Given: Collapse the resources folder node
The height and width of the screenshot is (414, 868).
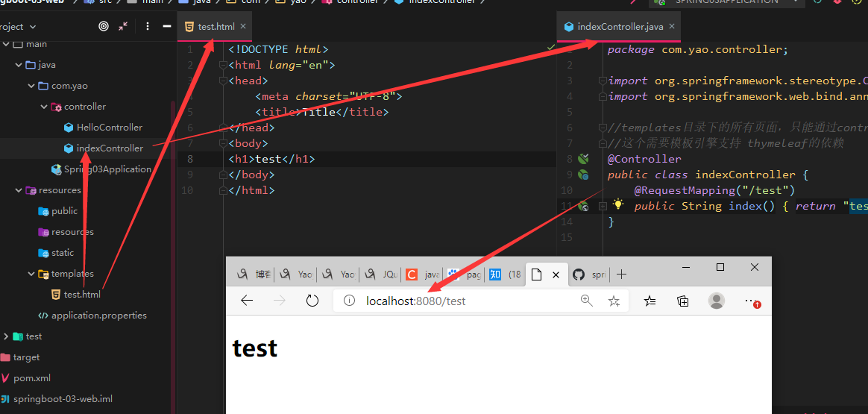Looking at the screenshot, I should click(x=19, y=189).
